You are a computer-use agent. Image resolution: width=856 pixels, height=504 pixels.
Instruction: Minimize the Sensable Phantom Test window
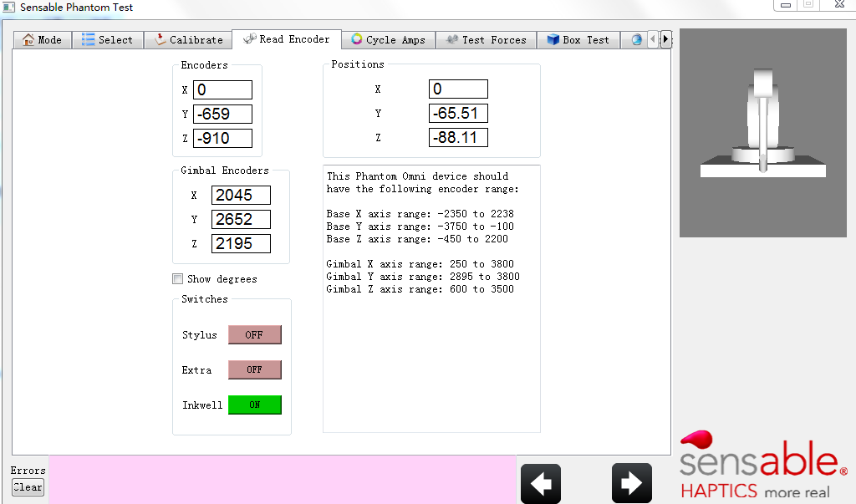[786, 5]
